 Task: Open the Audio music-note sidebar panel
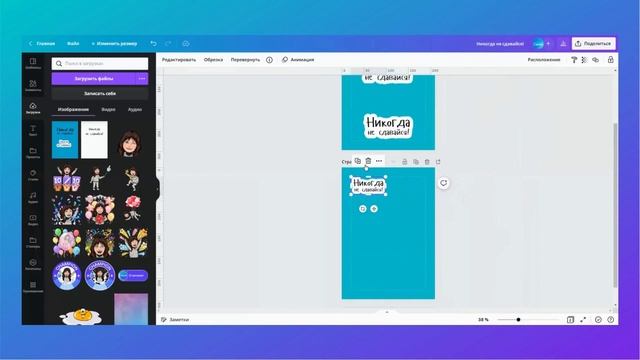(33, 197)
